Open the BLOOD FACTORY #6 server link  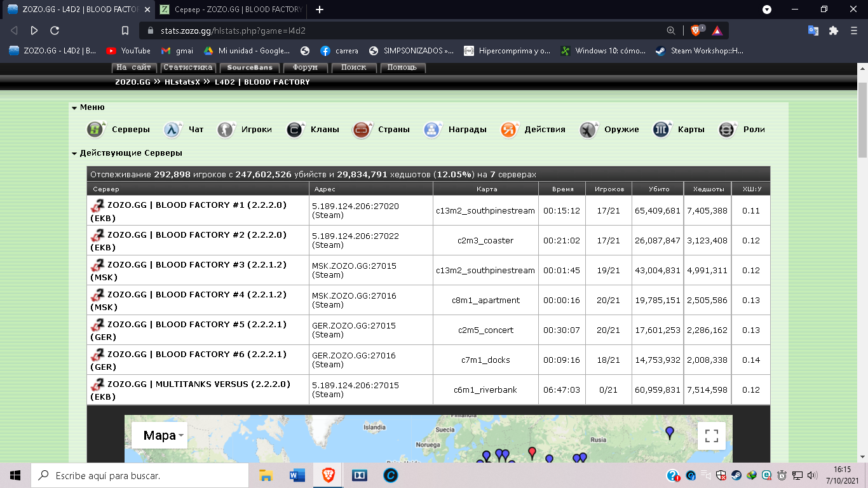(197, 355)
